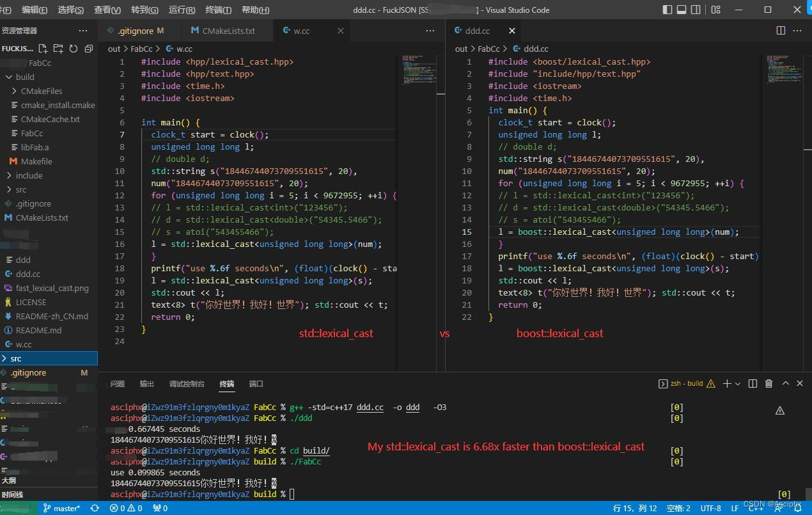Click the ports forwarded indicator in status bar
The height and width of the screenshot is (515, 812).
point(160,509)
